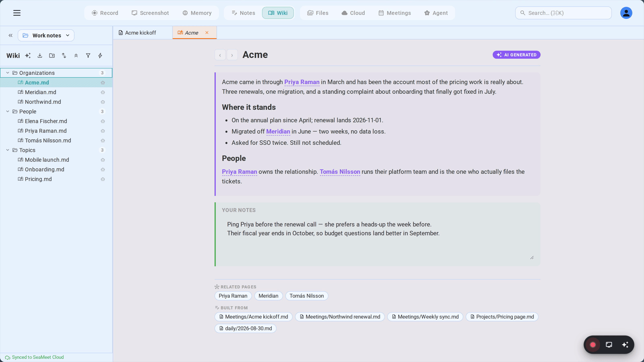
Task: Open the Notes tab
Action: point(244,13)
